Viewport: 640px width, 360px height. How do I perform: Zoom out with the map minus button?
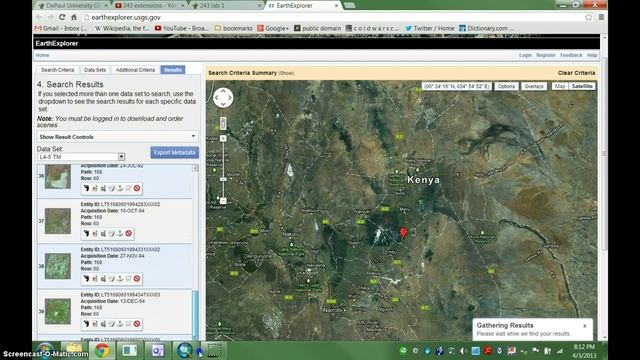223,201
